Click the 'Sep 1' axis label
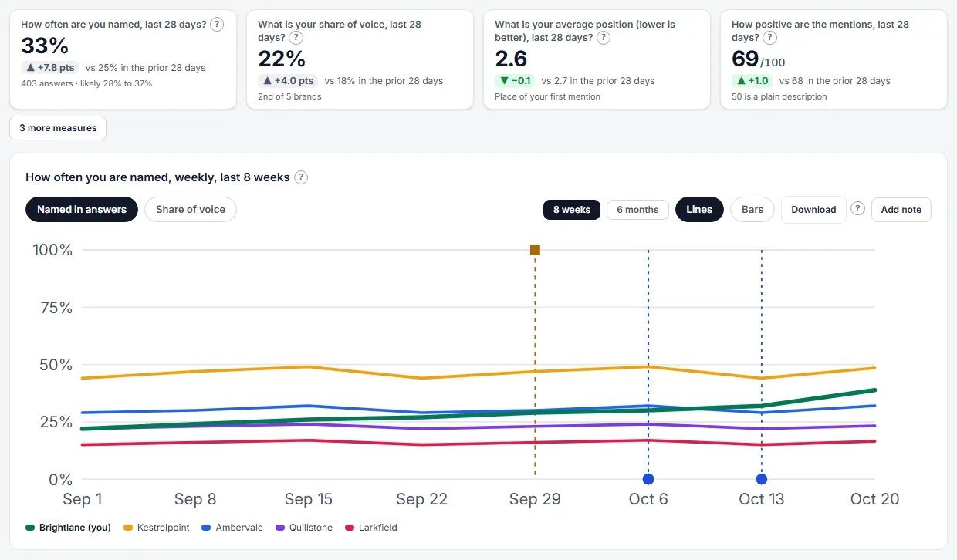Image resolution: width=957 pixels, height=560 pixels. click(82, 499)
